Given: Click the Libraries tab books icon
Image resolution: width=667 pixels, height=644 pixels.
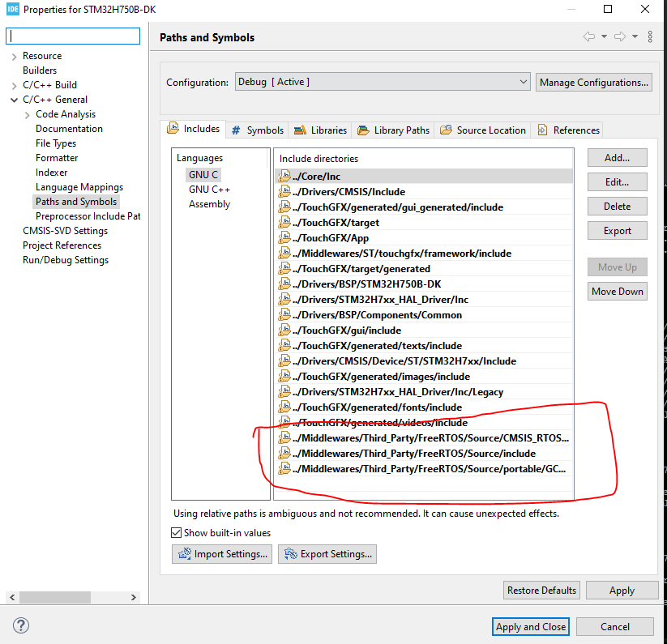Looking at the screenshot, I should (x=300, y=130).
